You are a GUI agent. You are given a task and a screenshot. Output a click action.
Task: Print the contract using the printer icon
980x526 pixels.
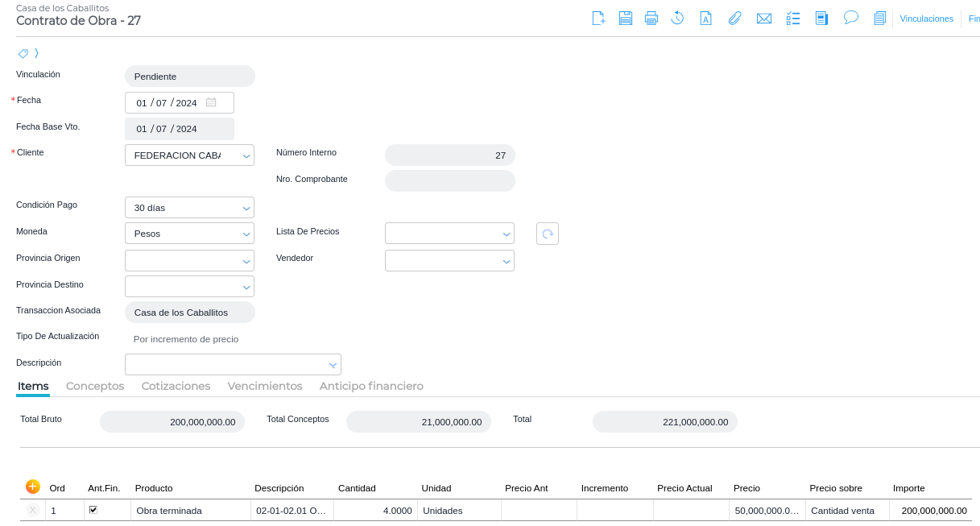(x=651, y=19)
